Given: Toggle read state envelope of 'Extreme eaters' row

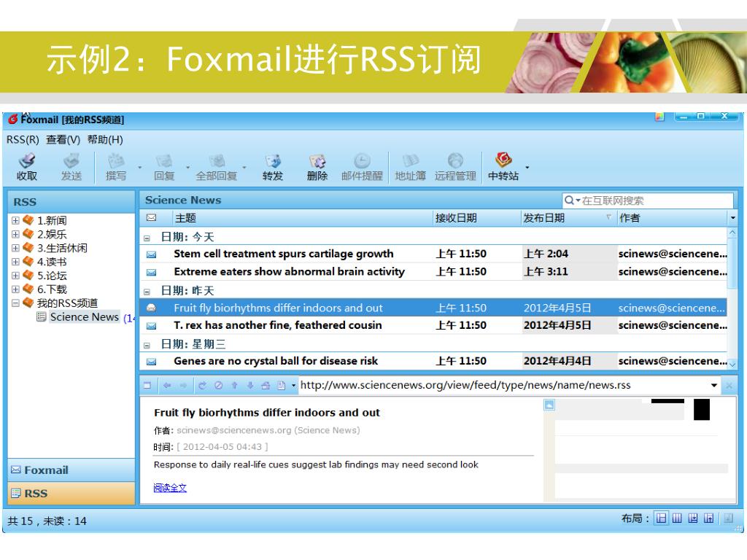Looking at the screenshot, I should [x=152, y=273].
